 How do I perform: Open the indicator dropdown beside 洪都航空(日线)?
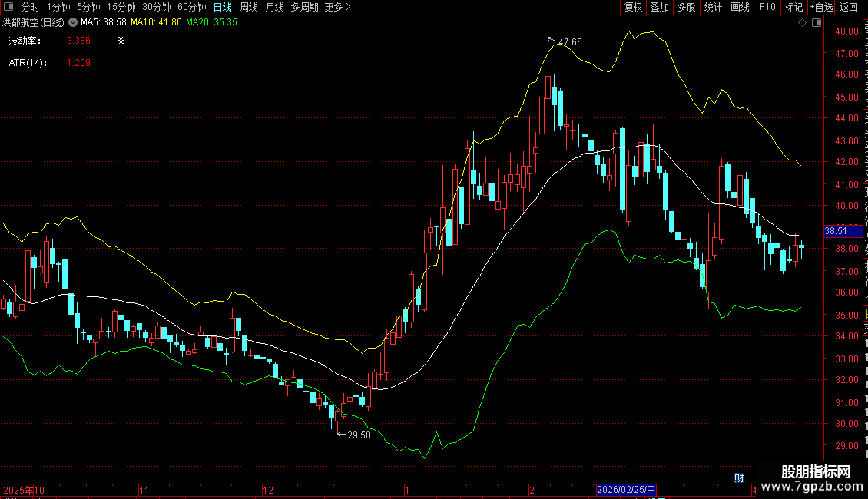72,23
